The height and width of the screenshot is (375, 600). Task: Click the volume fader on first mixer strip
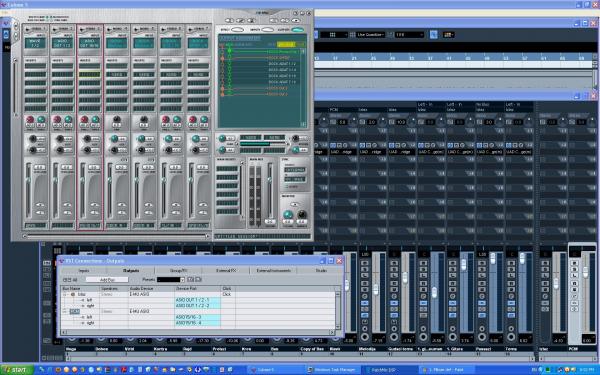point(28,180)
